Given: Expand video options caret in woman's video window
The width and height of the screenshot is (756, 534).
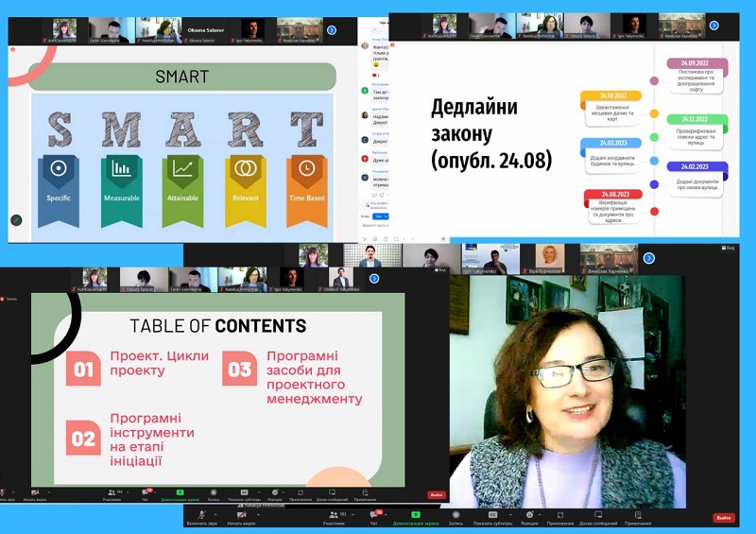Looking at the screenshot, I should click(x=258, y=515).
